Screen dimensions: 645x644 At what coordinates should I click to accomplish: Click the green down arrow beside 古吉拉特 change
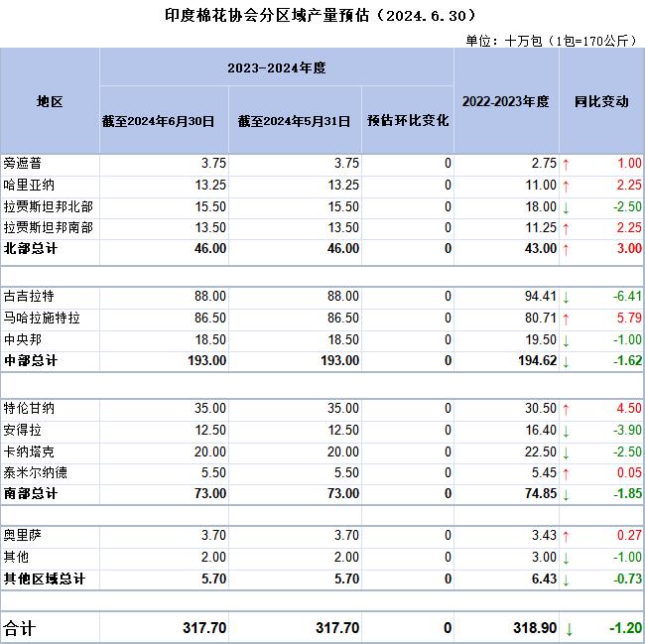tap(567, 297)
